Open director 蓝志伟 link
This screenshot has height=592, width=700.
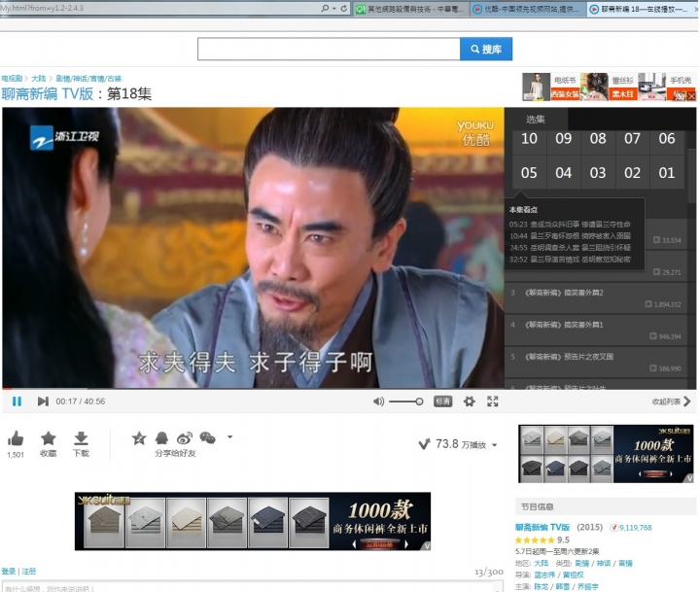[544, 575]
